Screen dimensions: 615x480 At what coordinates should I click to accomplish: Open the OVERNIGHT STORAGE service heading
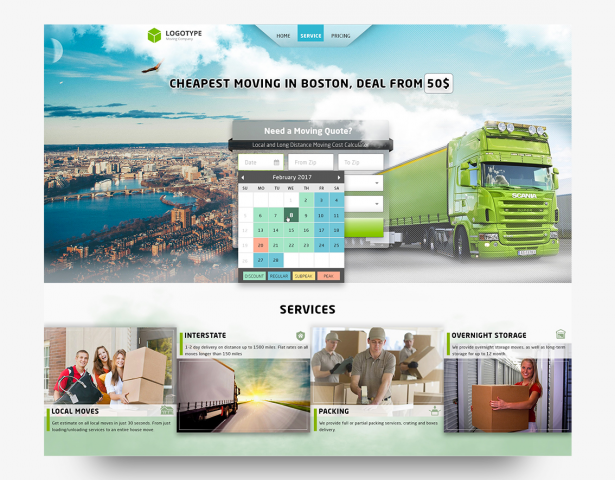pyautogui.click(x=489, y=335)
